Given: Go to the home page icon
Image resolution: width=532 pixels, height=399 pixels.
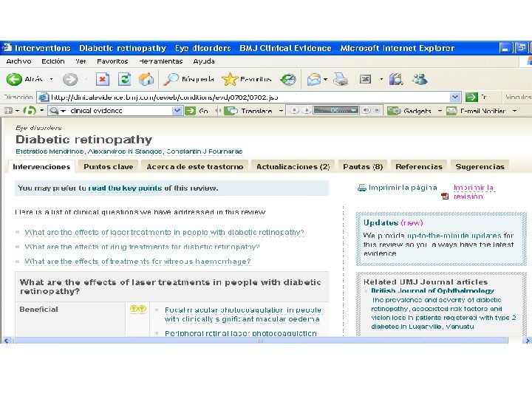Looking at the screenshot, I should pos(146,79).
